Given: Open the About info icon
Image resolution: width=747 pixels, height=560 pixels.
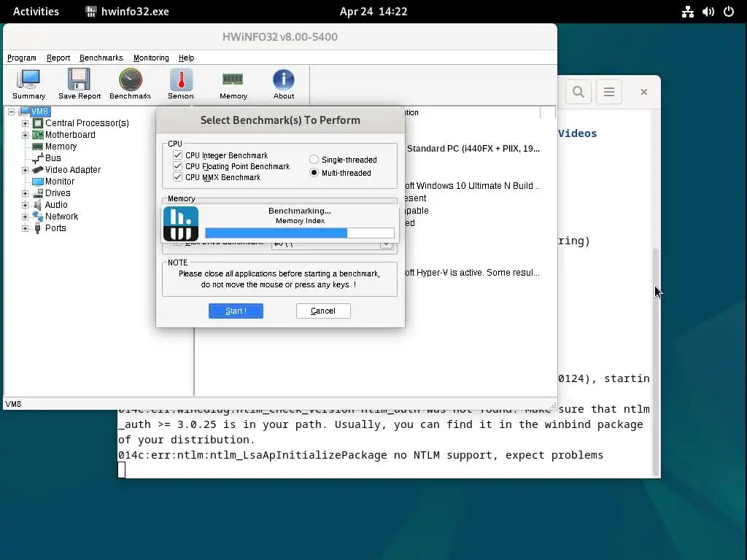Looking at the screenshot, I should click(284, 79).
